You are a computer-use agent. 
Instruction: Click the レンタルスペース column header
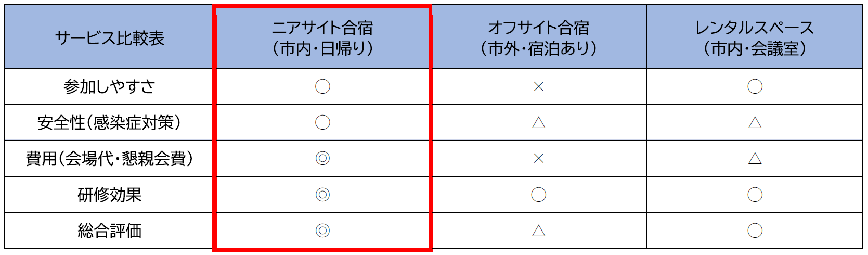[x=754, y=38]
